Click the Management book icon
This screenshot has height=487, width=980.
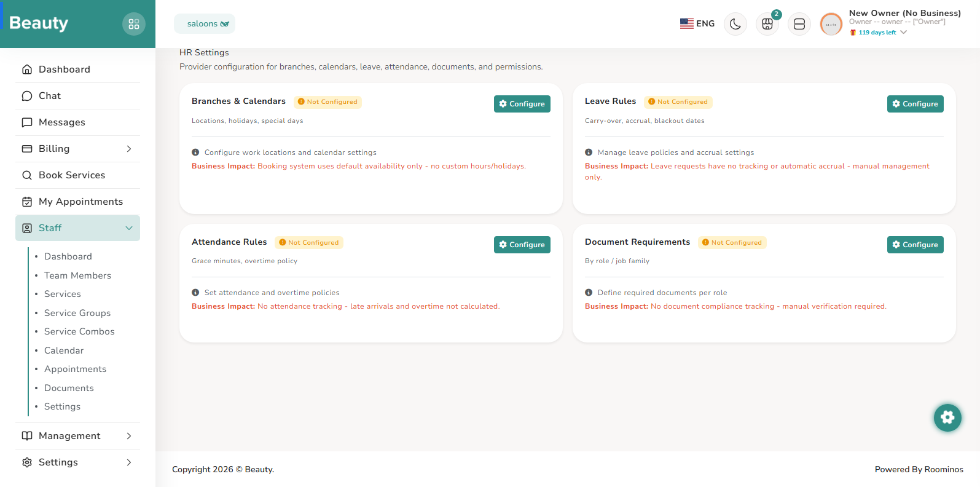pos(27,436)
